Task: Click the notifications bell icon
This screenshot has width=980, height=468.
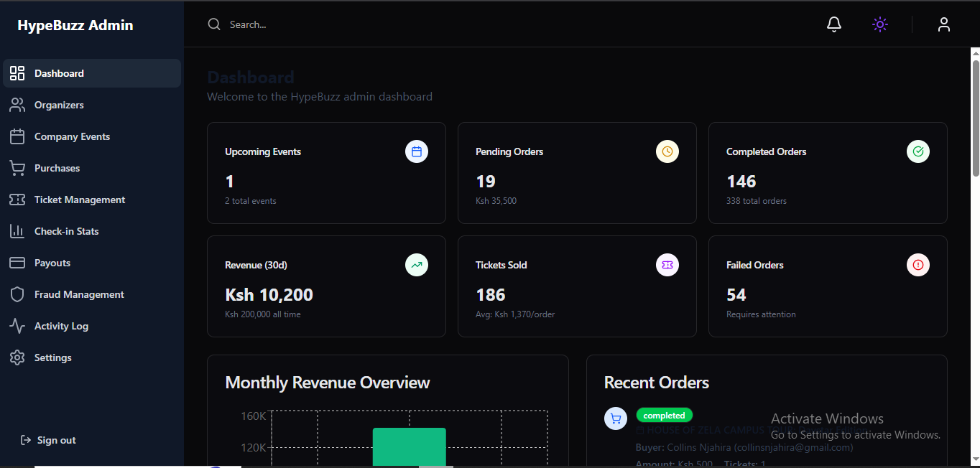Action: (833, 24)
